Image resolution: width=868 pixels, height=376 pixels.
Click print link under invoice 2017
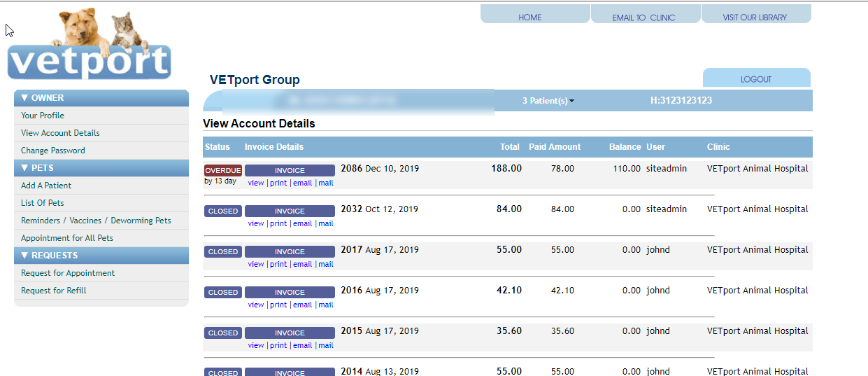click(278, 264)
